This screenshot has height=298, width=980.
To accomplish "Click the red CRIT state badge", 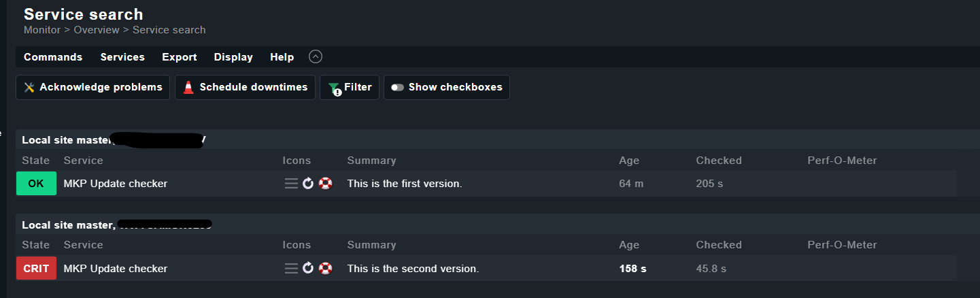I will click(x=36, y=269).
